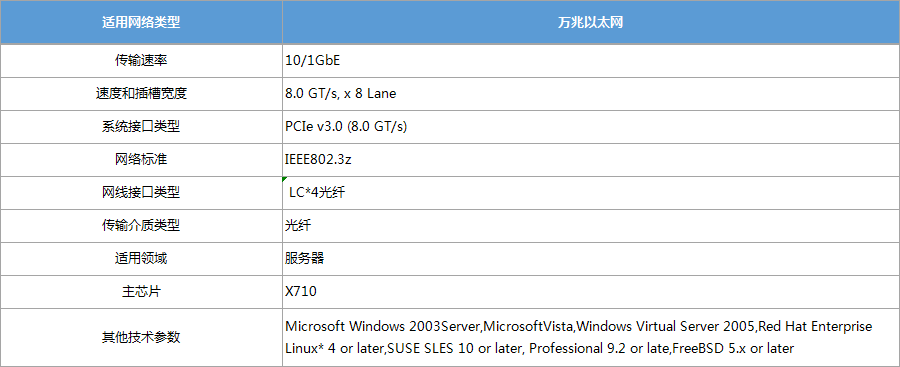Click the Microsoft Windows 2003Server text cell
Image resolution: width=900 pixels, height=367 pixels.
pyautogui.click(x=591, y=337)
